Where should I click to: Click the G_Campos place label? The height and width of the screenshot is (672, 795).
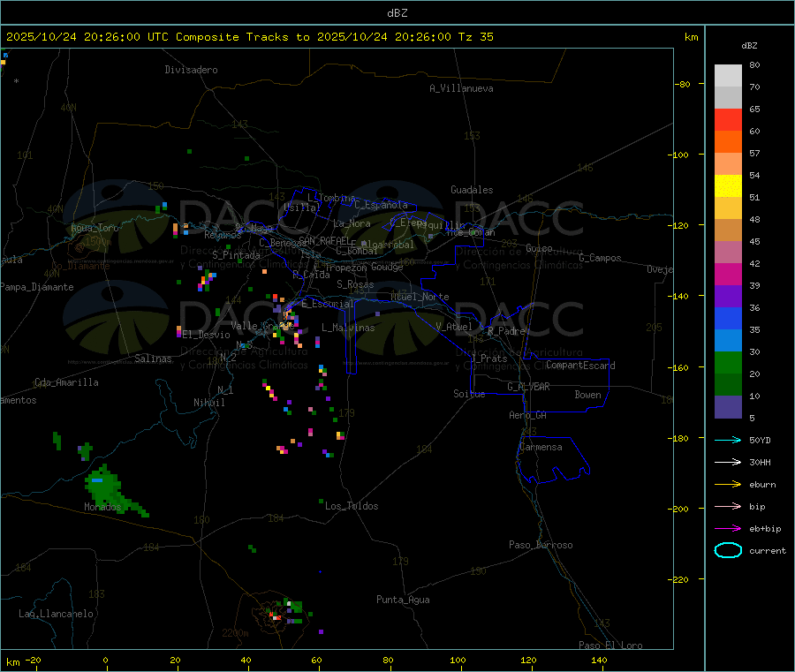pos(601,258)
